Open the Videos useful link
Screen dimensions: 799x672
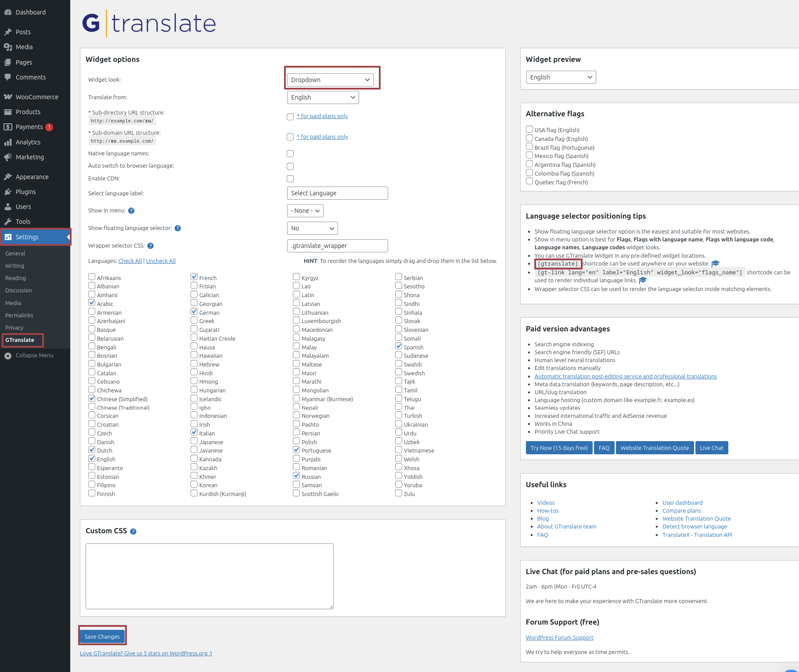pyautogui.click(x=546, y=503)
